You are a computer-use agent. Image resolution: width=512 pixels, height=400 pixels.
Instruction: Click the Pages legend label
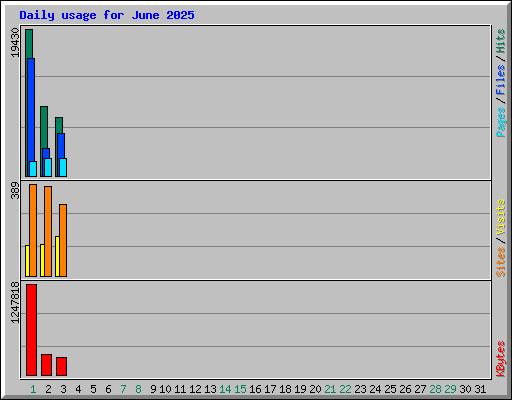pyautogui.click(x=500, y=122)
